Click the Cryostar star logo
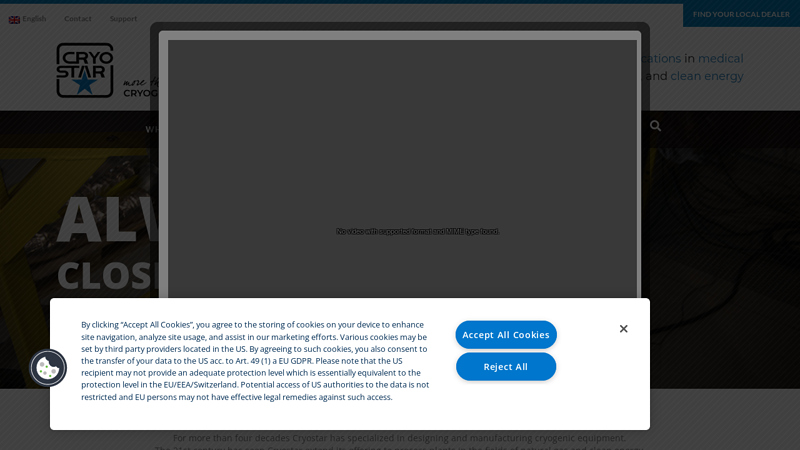Viewport: 800px width, 450px height. [84, 70]
